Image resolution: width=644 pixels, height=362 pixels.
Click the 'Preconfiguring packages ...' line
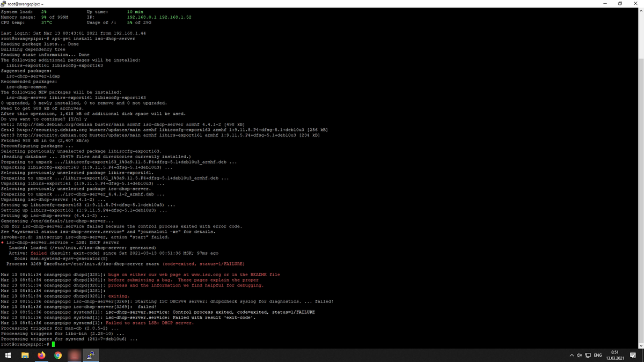point(37,146)
